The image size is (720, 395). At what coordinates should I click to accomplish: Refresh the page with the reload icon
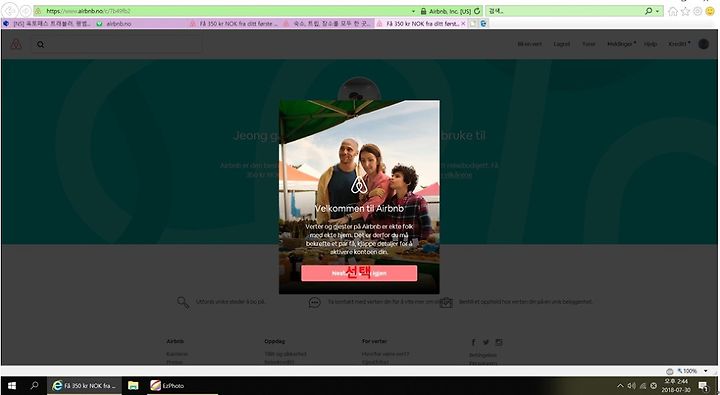[477, 11]
